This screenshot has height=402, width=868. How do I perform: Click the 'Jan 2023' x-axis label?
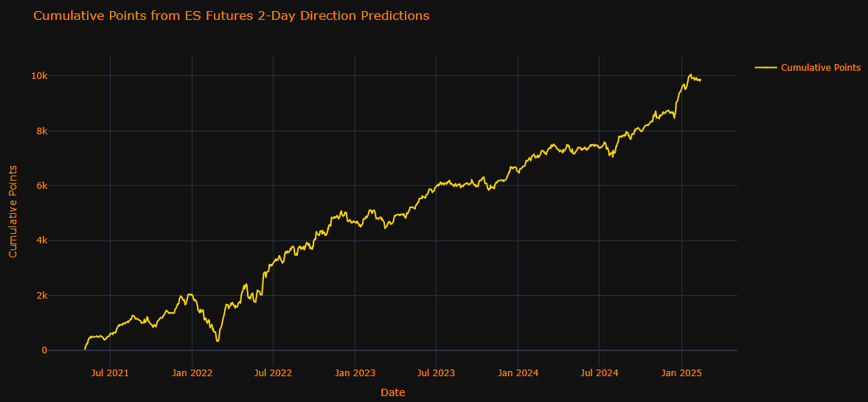coord(355,372)
